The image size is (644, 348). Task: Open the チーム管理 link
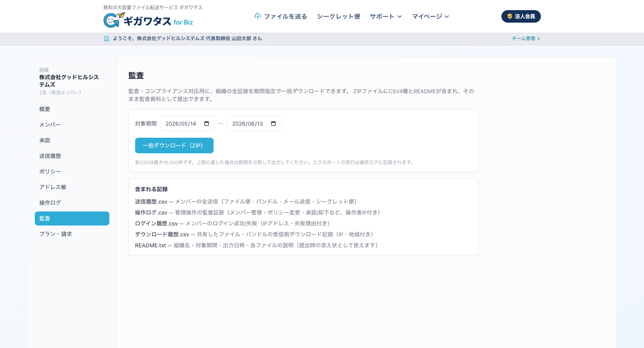[526, 39]
